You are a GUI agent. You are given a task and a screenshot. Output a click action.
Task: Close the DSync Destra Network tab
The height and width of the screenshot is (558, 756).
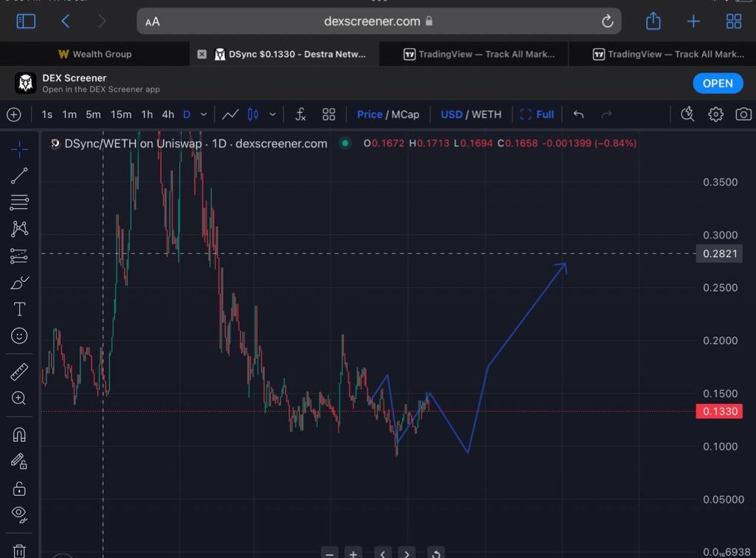(x=202, y=54)
